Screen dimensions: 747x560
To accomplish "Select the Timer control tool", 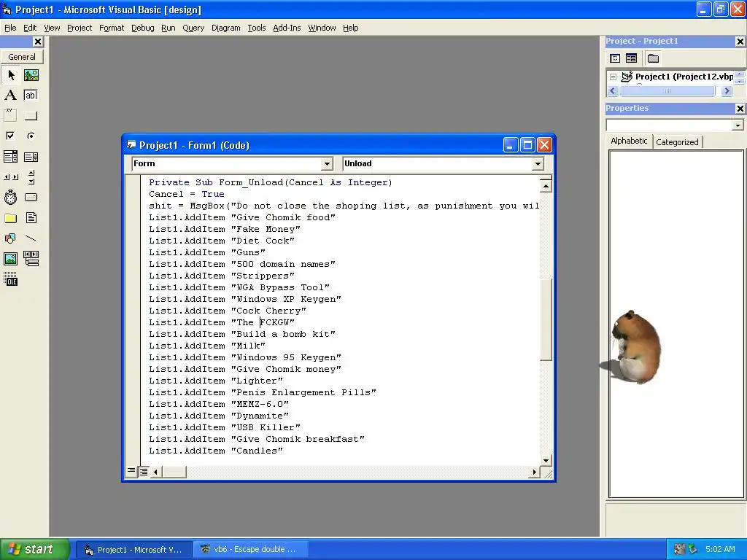I will [11, 197].
